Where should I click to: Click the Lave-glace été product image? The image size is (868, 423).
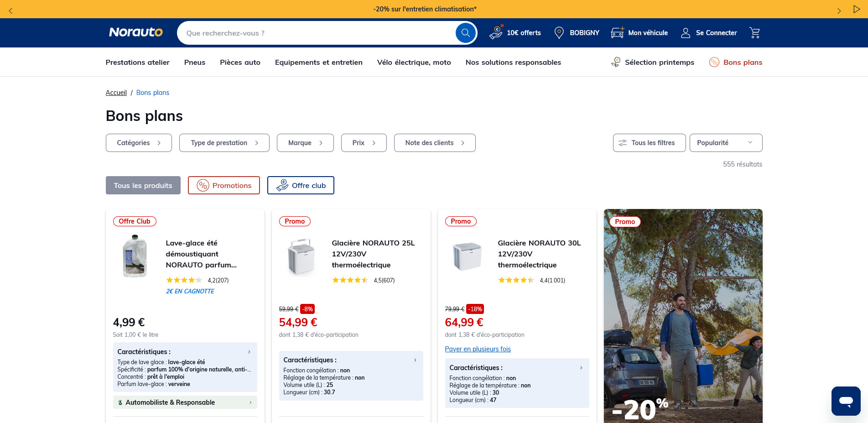pos(135,256)
